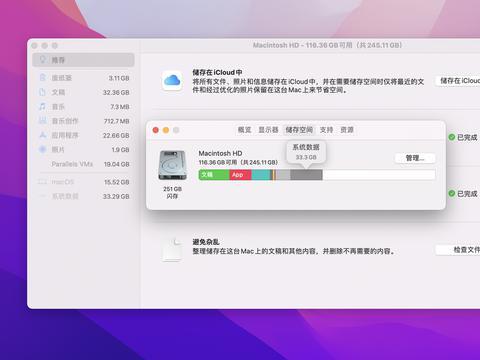Switch to the 概览 tab
Screen dimensions: 480x360
244,130
